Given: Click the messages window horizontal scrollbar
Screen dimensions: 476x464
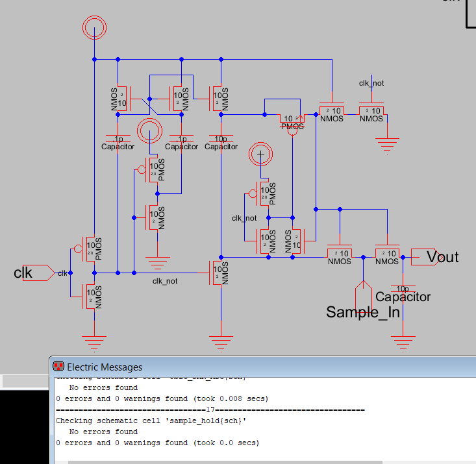Looking at the screenshot, I should (260, 461).
